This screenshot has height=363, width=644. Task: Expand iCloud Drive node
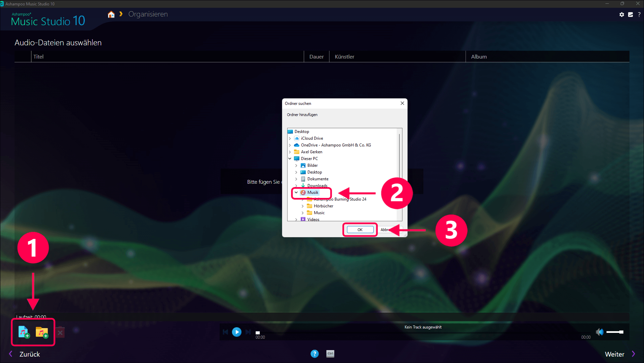tap(290, 138)
